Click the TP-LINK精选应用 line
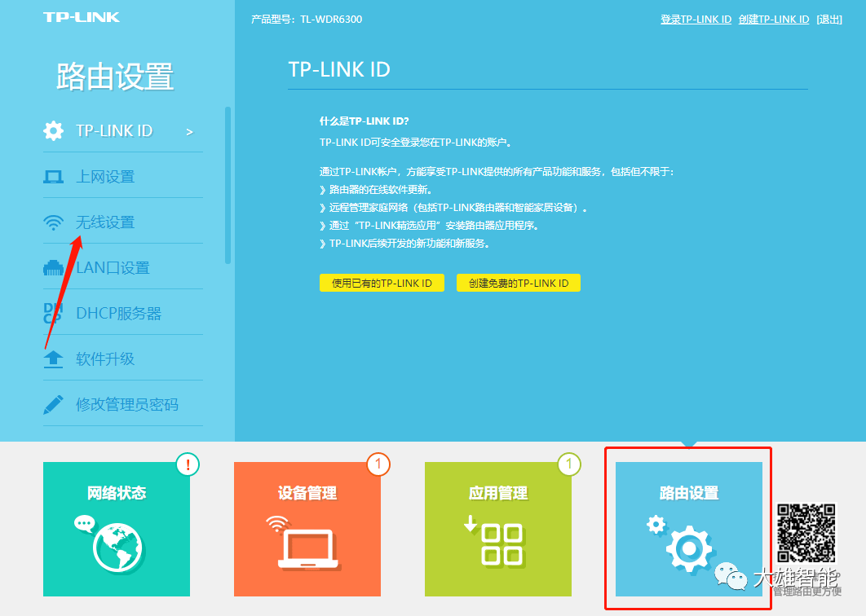This screenshot has width=866, height=616. pos(429,225)
